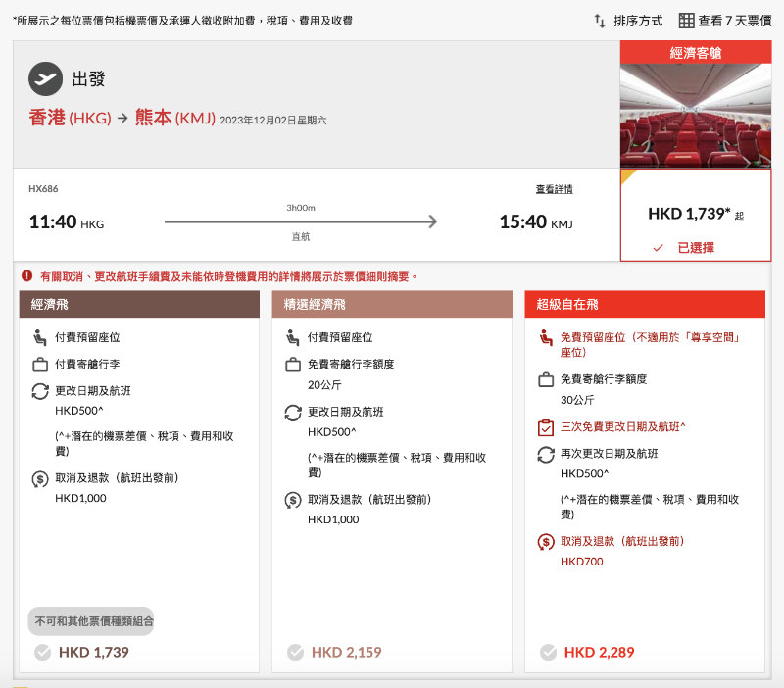784x688 pixels.
Task: Click refund dollar icon in 精選經濟飛 column
Action: point(293,500)
